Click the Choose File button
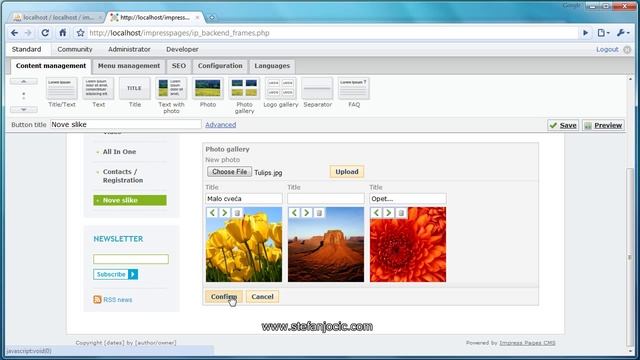Viewport: 640px width, 360px height. (x=229, y=172)
